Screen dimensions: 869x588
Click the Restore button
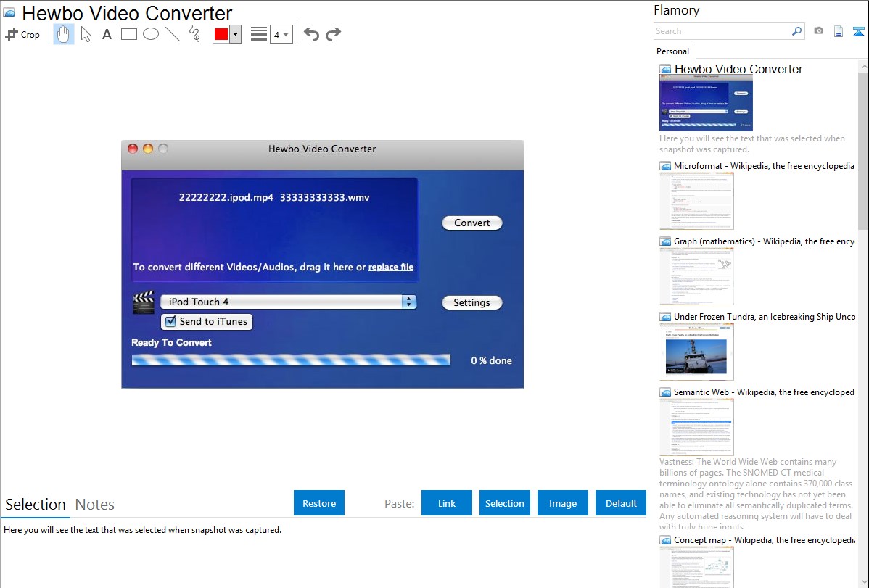click(x=319, y=503)
